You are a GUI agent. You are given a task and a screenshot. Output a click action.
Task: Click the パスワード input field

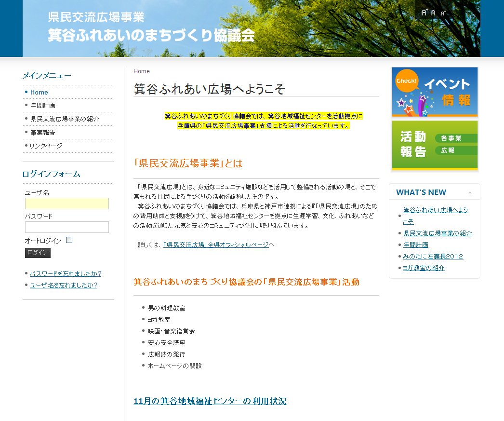(67, 227)
